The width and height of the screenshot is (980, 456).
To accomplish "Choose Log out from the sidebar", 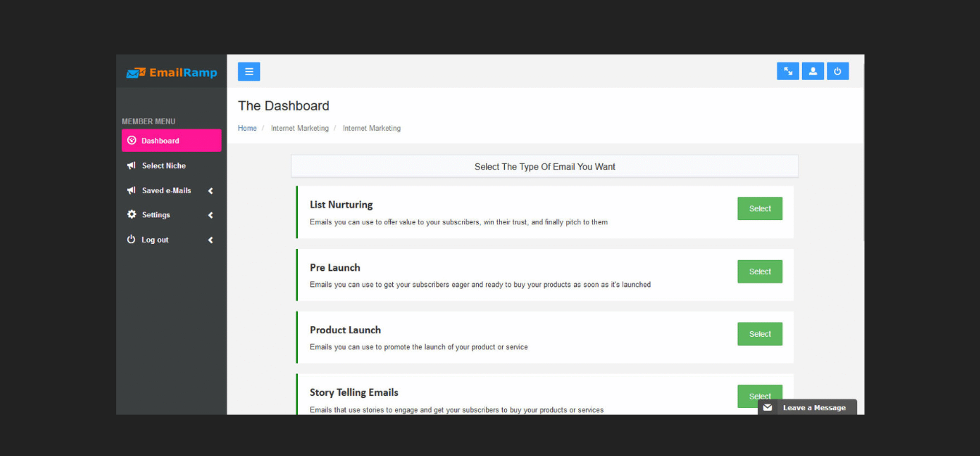I will pos(171,240).
